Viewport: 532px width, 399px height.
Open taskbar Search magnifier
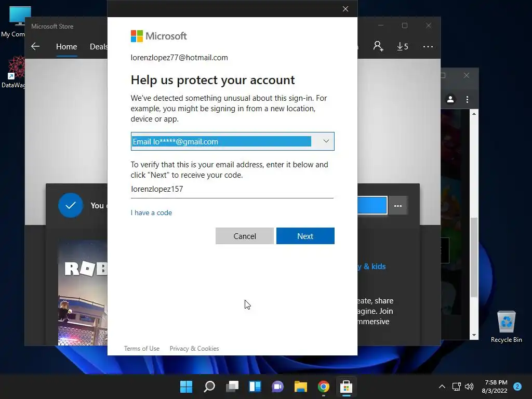(x=209, y=387)
